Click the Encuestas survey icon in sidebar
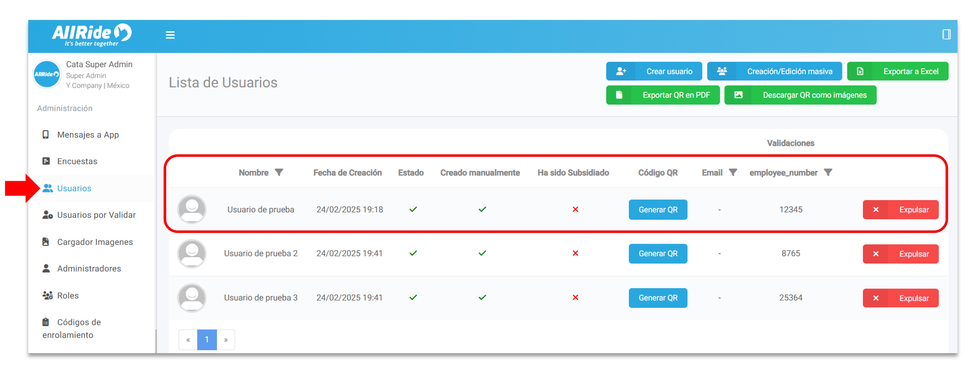 click(46, 161)
